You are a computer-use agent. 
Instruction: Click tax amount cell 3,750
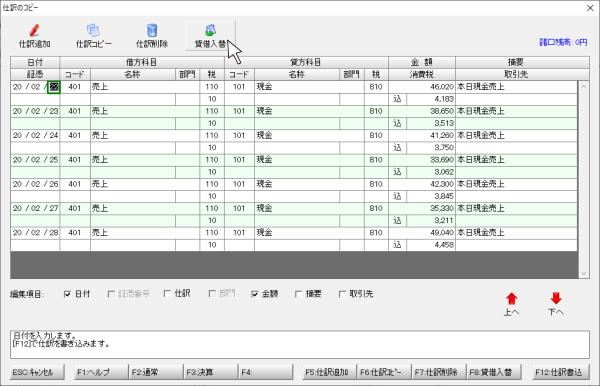tap(431, 148)
